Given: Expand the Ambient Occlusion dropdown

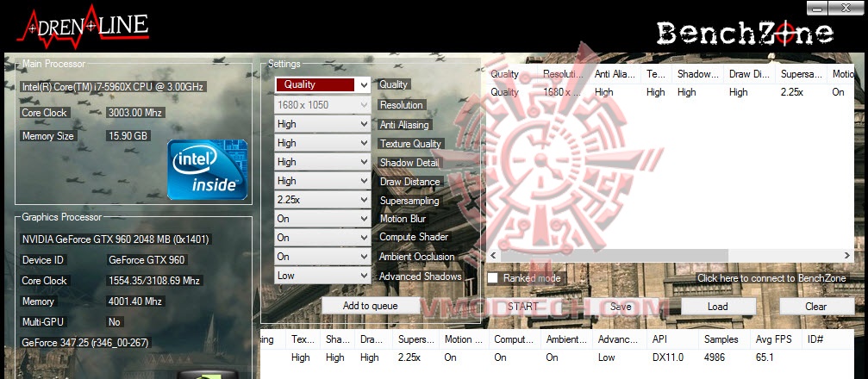Looking at the screenshot, I should click(322, 256).
